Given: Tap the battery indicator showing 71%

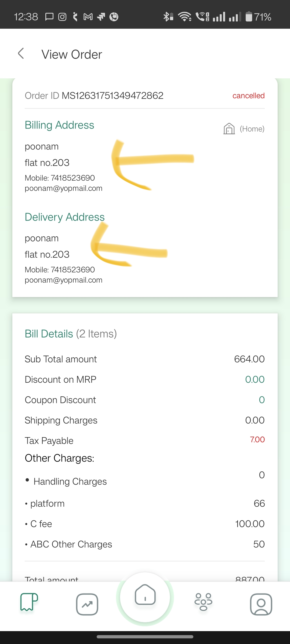Looking at the screenshot, I should click(258, 17).
